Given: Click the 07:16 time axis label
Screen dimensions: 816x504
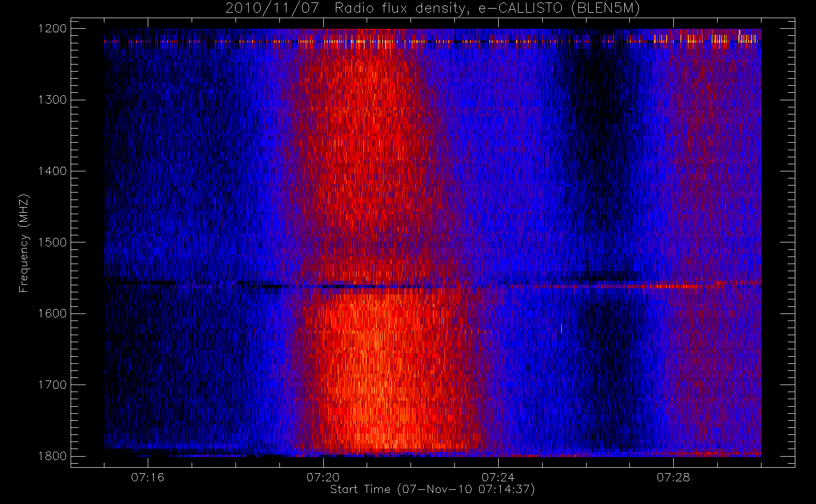Looking at the screenshot, I should [148, 477].
